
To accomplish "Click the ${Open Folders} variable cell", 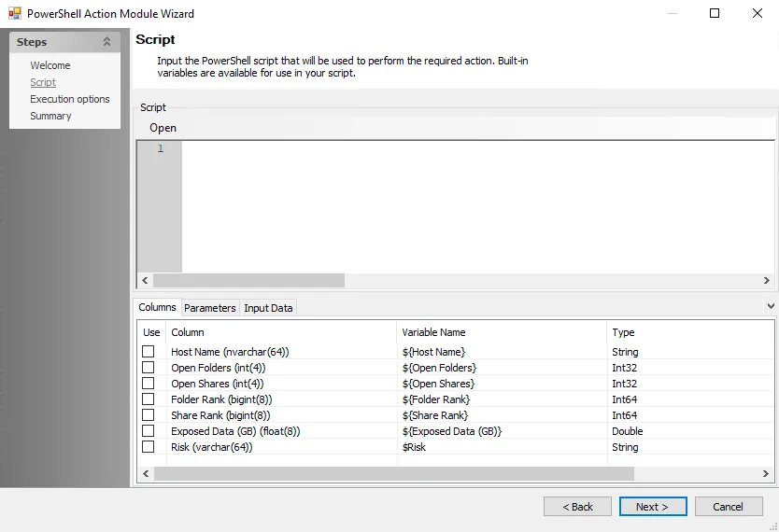I will coord(502,368).
